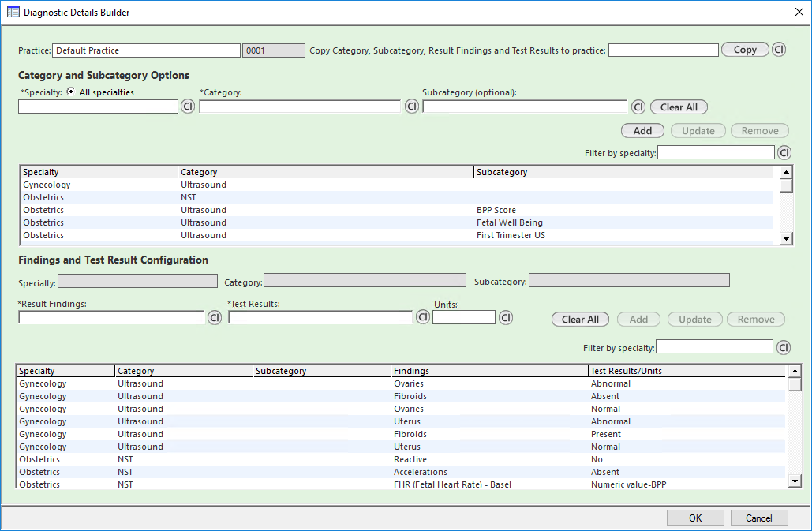
Task: Focus the Units input field
Action: [x=464, y=317]
